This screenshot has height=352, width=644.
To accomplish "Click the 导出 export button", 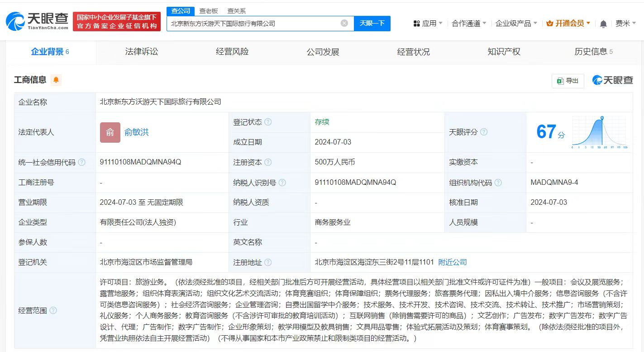I will pyautogui.click(x=568, y=81).
